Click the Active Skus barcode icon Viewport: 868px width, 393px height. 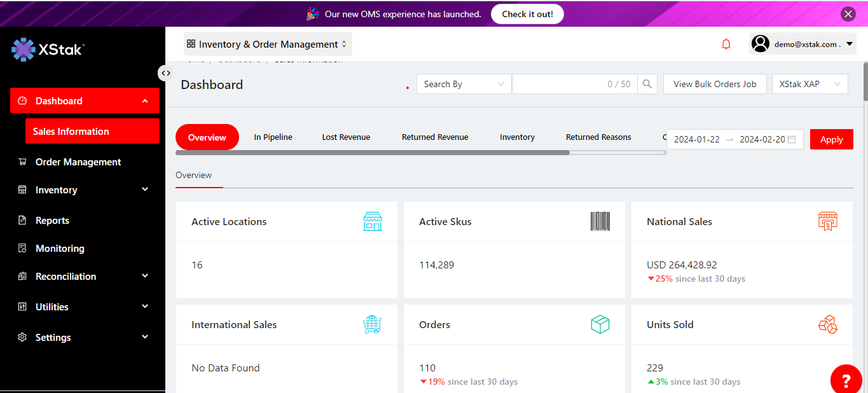600,221
